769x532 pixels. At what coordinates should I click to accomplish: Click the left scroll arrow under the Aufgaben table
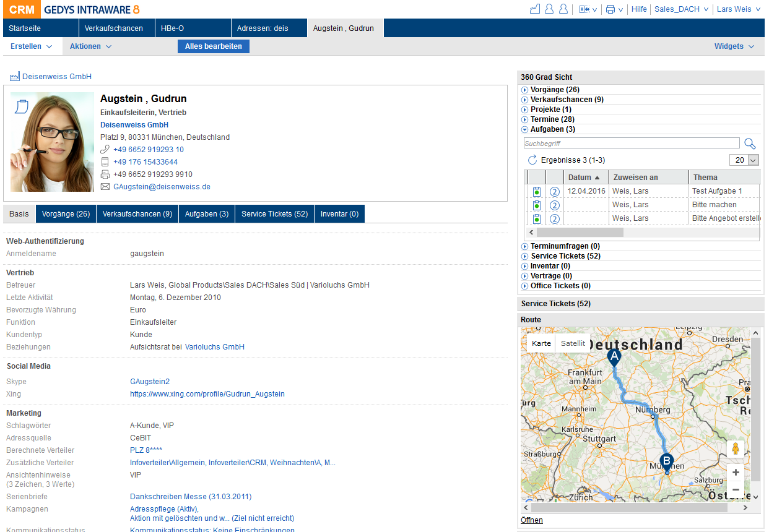click(530, 233)
